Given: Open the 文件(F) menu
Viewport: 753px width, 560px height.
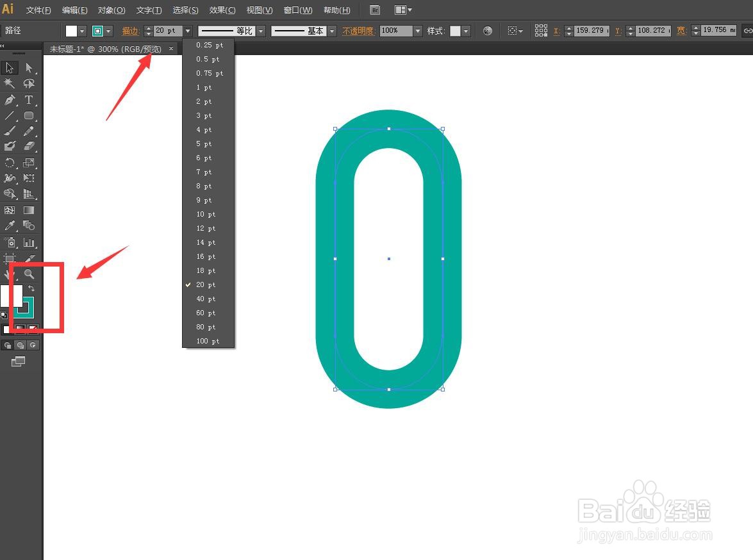Looking at the screenshot, I should point(38,10).
